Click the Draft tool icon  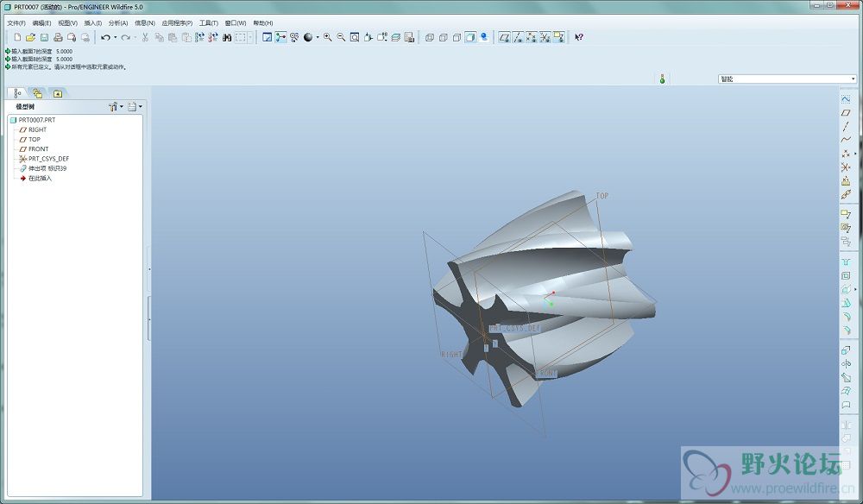846,303
